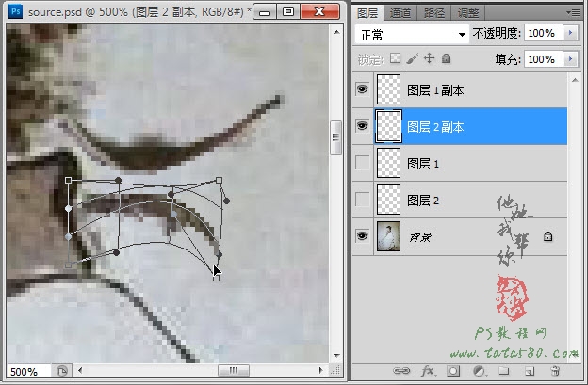Switch to the 调整 tab
Image resolution: width=588 pixels, height=385 pixels.
pyautogui.click(x=467, y=13)
